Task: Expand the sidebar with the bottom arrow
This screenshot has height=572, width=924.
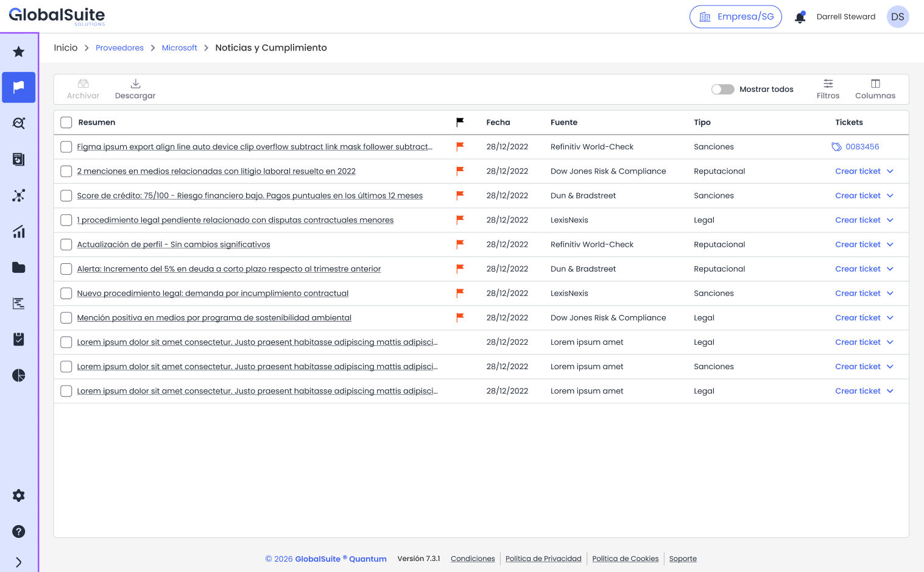Action: 19,562
